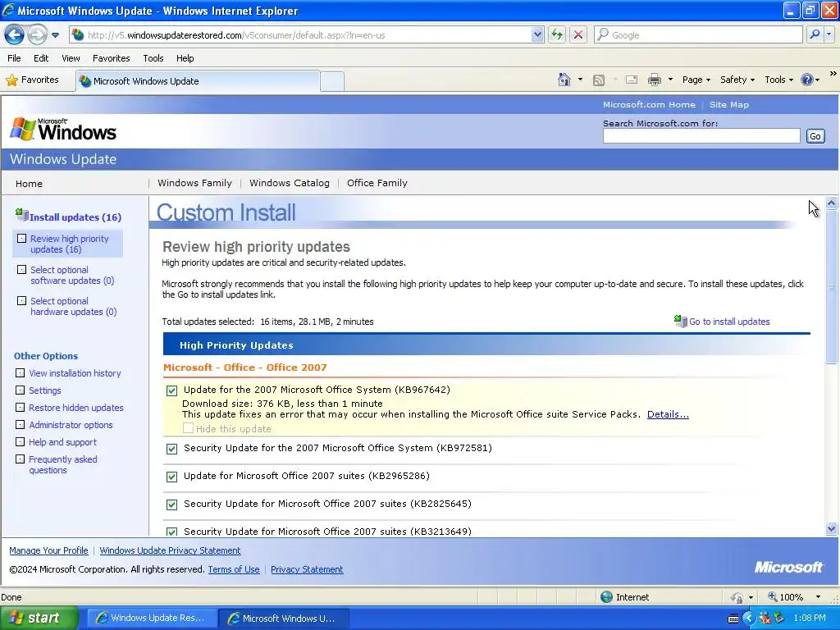Open the File menu
The width and height of the screenshot is (840, 630).
[15, 58]
